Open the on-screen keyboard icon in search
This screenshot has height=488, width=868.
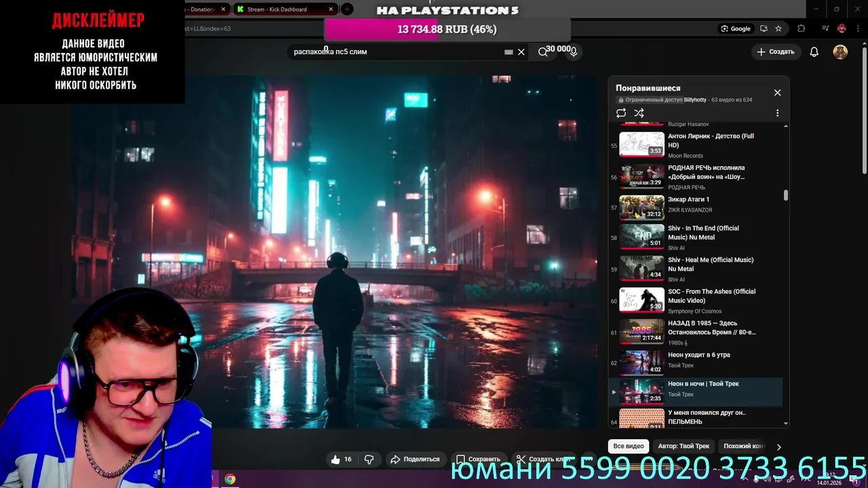[x=509, y=52]
